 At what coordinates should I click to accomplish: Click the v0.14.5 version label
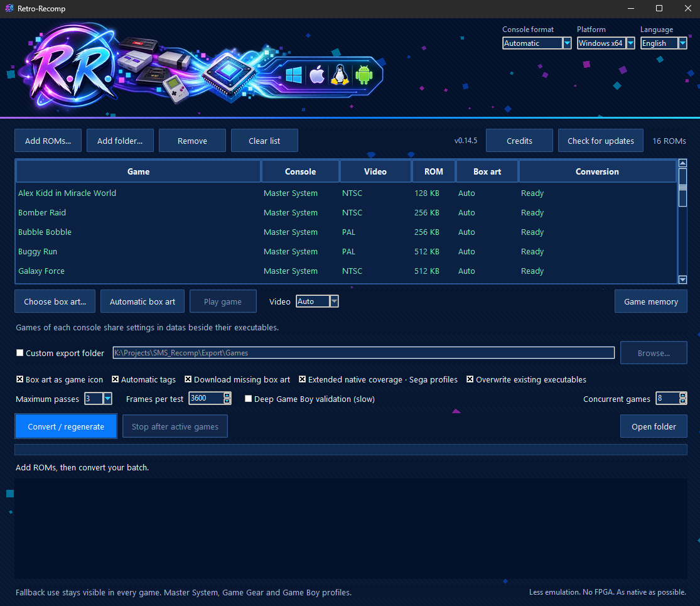pos(466,141)
